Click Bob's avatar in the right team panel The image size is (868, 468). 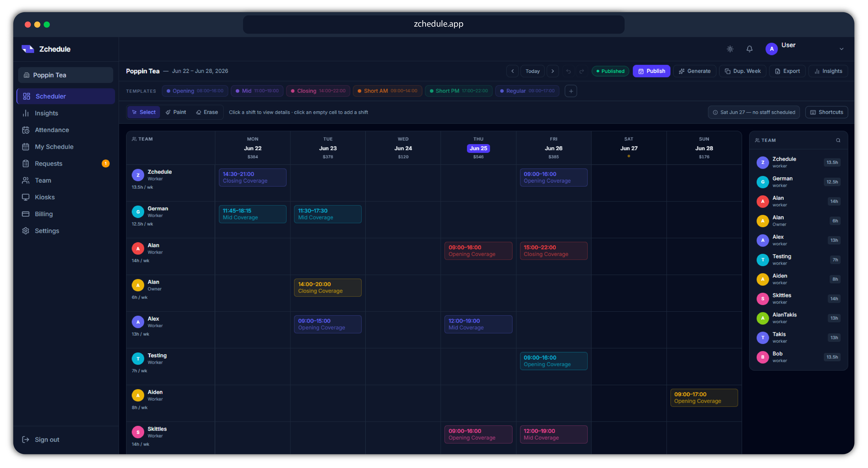tap(763, 357)
